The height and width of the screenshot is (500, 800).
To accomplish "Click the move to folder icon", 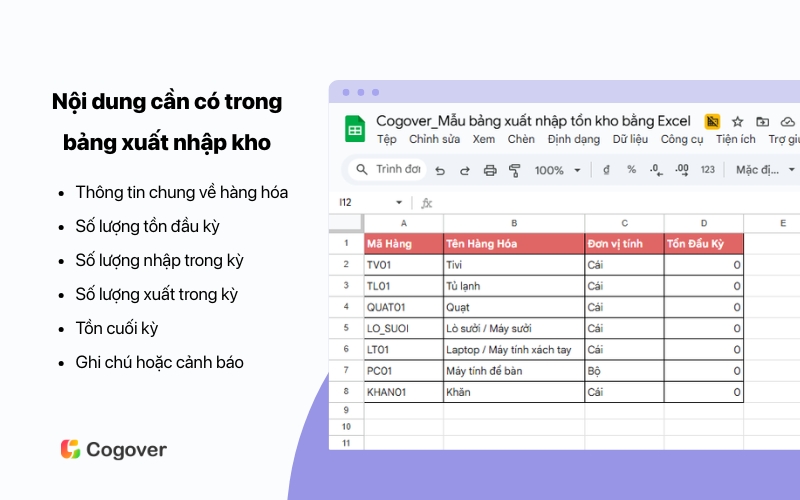I will pos(762,122).
